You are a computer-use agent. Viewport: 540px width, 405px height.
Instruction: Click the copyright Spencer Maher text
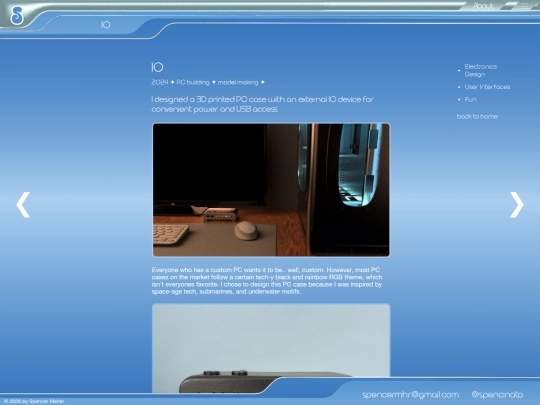coord(34,401)
